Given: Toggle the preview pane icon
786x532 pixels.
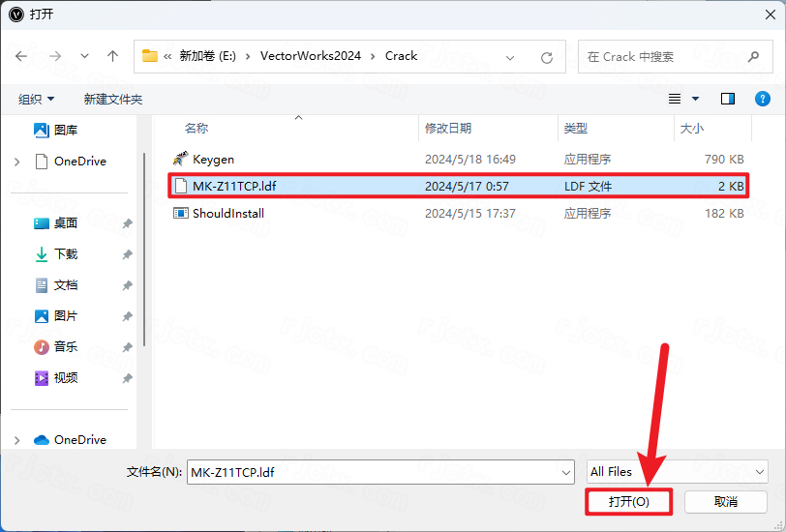Looking at the screenshot, I should click(x=728, y=99).
